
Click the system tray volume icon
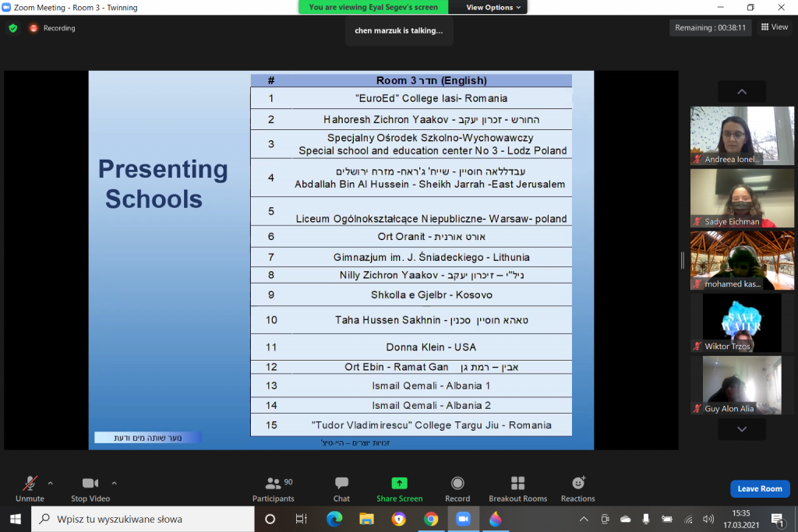click(x=708, y=519)
